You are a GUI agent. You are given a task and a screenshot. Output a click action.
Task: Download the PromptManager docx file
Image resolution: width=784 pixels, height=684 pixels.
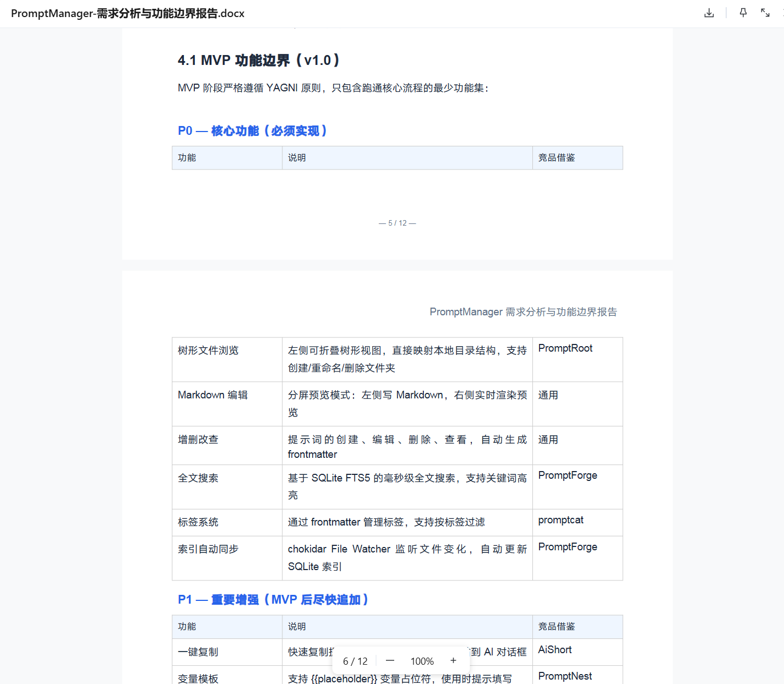pyautogui.click(x=709, y=13)
